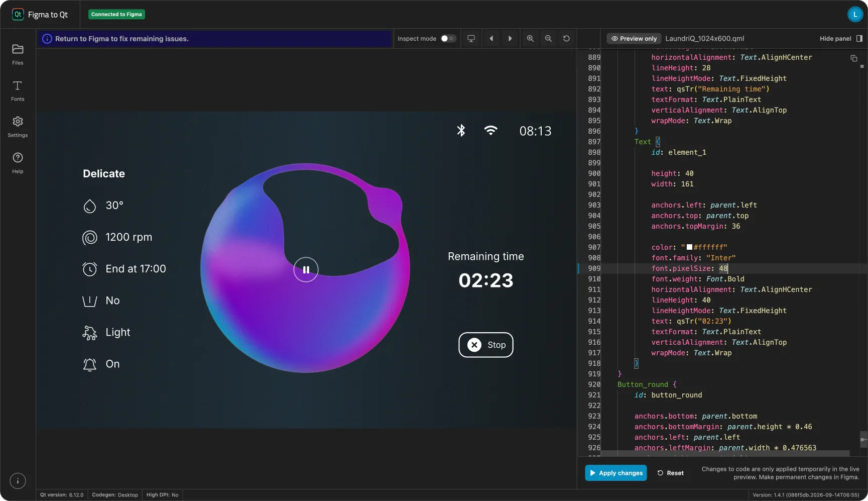Click the Qt version 6.12.0 status entry
868x501 pixels.
(62, 495)
